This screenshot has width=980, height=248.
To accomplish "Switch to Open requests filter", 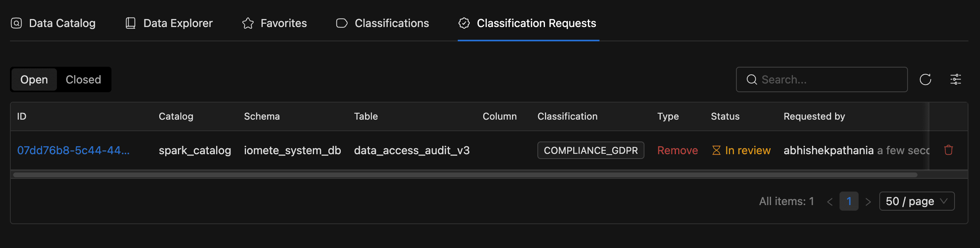I will [34, 79].
